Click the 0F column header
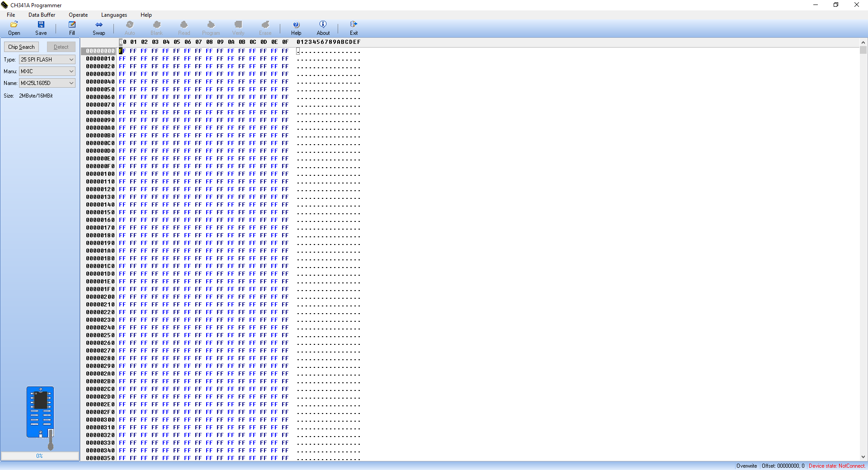This screenshot has width=868, height=470. pos(285,42)
